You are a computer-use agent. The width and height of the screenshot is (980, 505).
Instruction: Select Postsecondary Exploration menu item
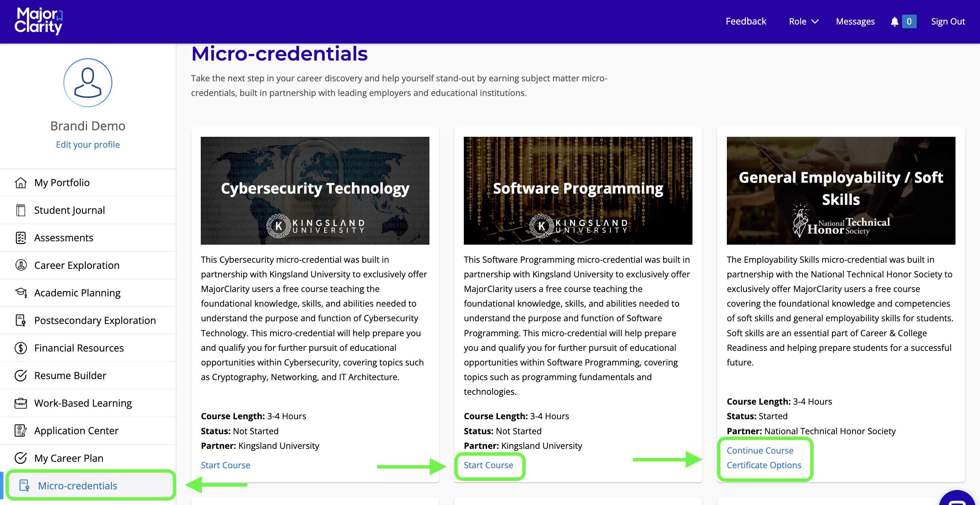(x=95, y=321)
